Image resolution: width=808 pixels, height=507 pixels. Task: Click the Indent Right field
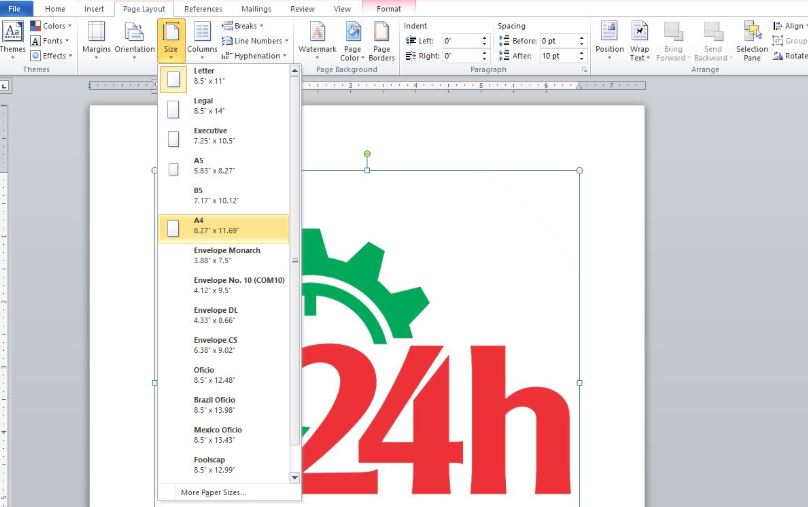(461, 56)
